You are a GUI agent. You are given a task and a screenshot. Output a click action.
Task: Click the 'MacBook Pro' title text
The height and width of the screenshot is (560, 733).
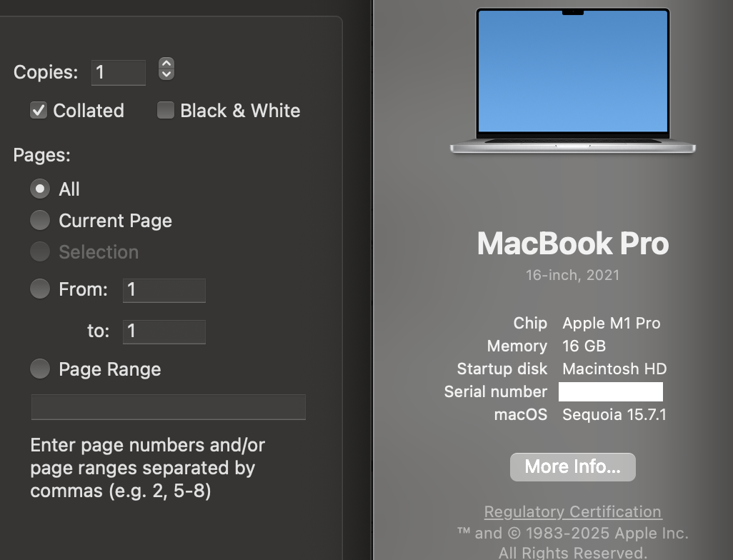tap(573, 243)
